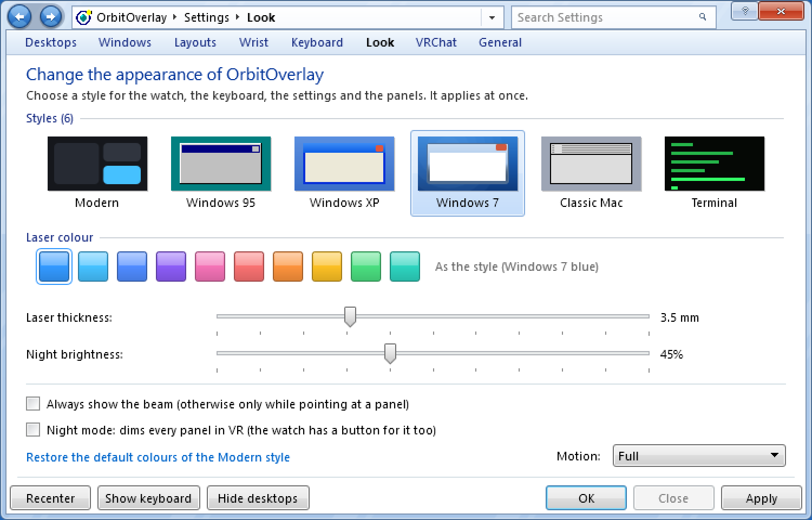Click the Apply button

pos(761,498)
